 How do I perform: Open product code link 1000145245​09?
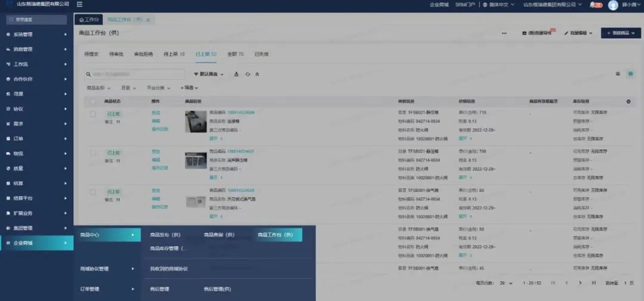tap(240, 113)
